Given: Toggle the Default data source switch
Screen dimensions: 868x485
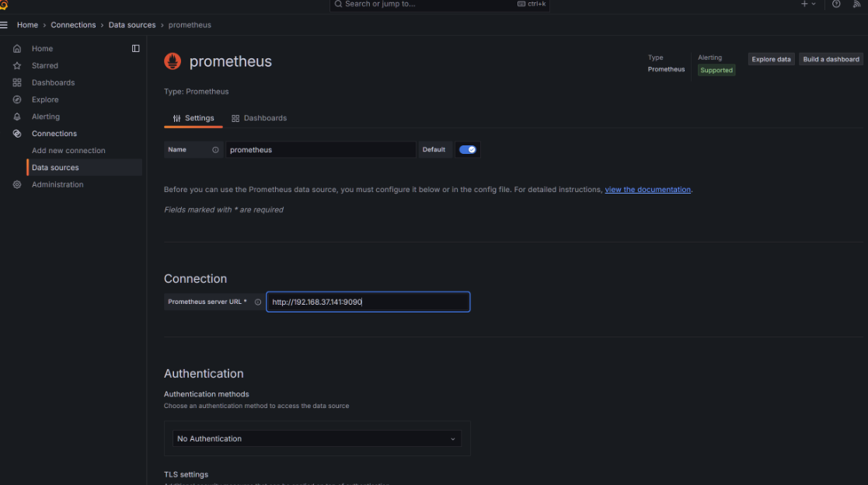Looking at the screenshot, I should tap(468, 149).
